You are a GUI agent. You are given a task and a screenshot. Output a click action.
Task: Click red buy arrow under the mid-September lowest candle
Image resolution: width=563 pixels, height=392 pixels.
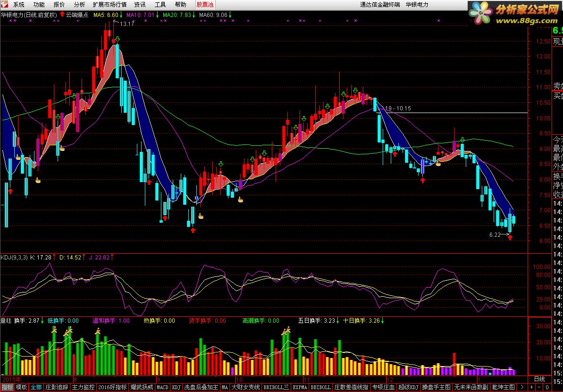tap(193, 230)
